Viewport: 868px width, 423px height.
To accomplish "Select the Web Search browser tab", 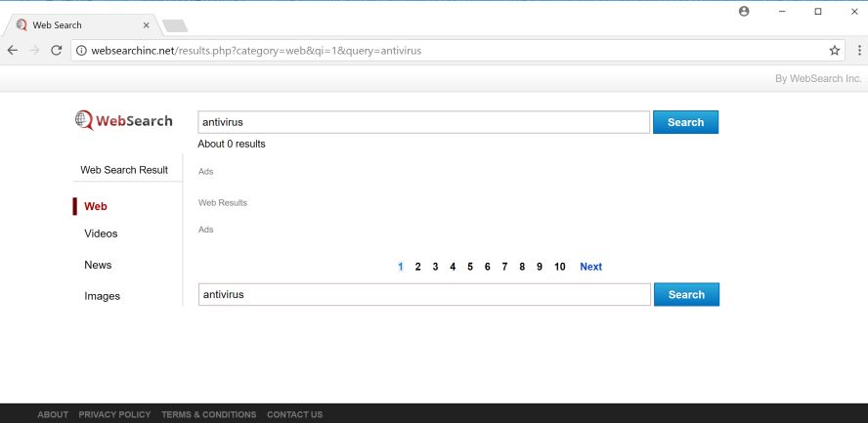I will pyautogui.click(x=83, y=25).
